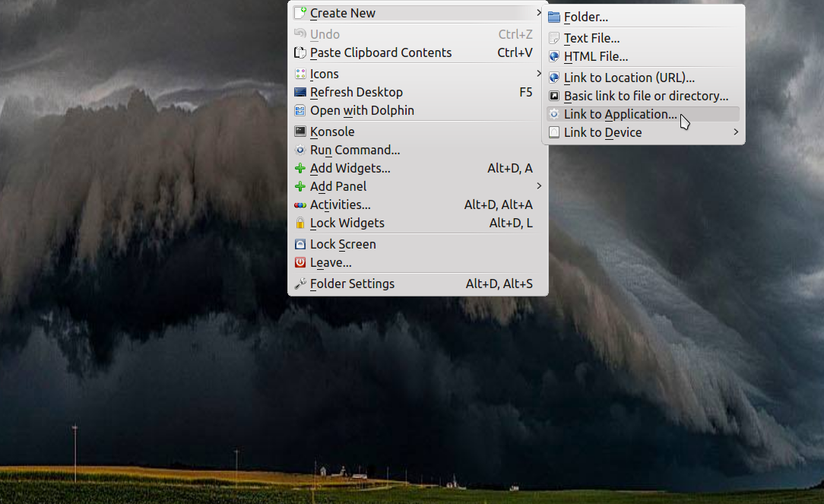Click the padlock Lock Widgets icon
This screenshot has height=504, width=824.
pyautogui.click(x=300, y=223)
